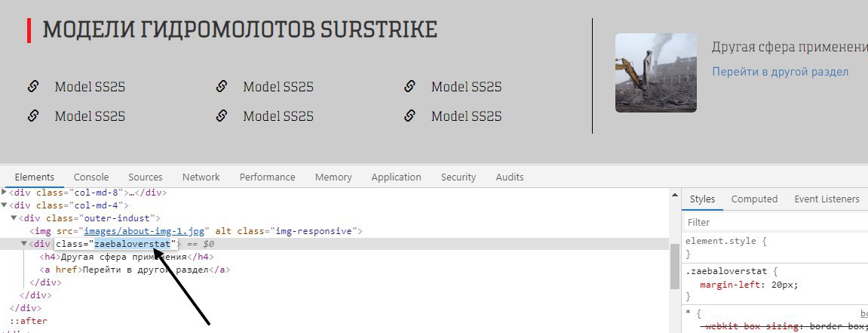Screen dimensions: 868x333
Task: Open the Application tab
Action: pyautogui.click(x=397, y=177)
